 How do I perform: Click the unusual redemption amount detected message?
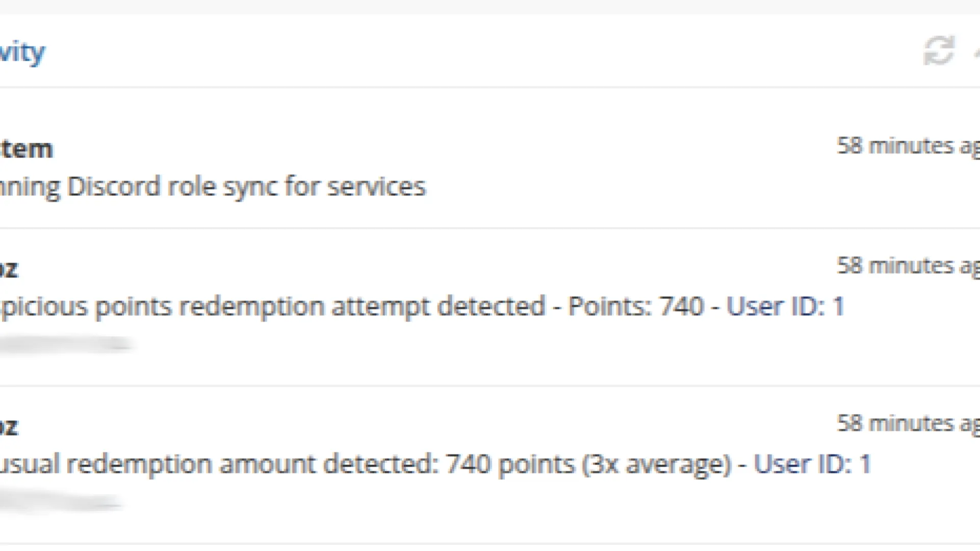tap(219, 464)
